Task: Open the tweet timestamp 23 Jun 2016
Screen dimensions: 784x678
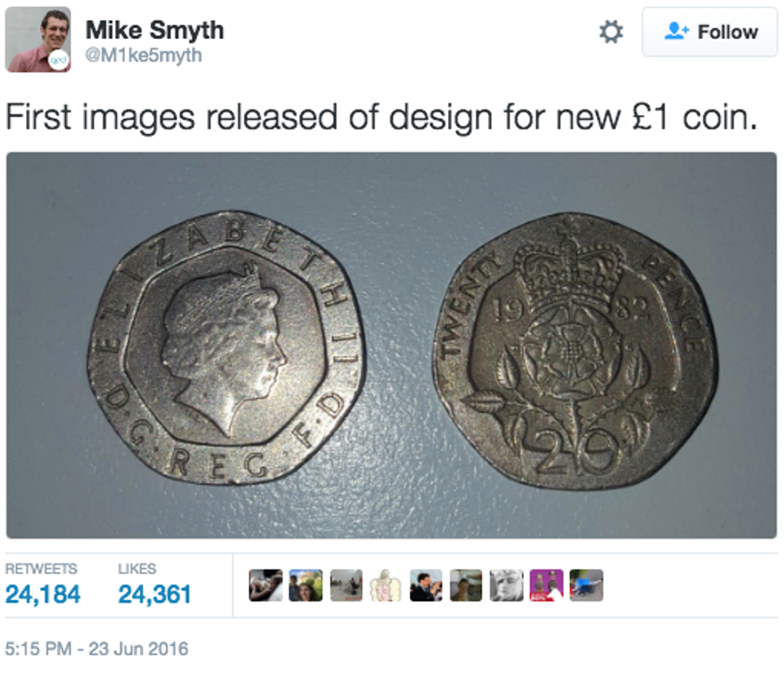Action: (x=97, y=648)
